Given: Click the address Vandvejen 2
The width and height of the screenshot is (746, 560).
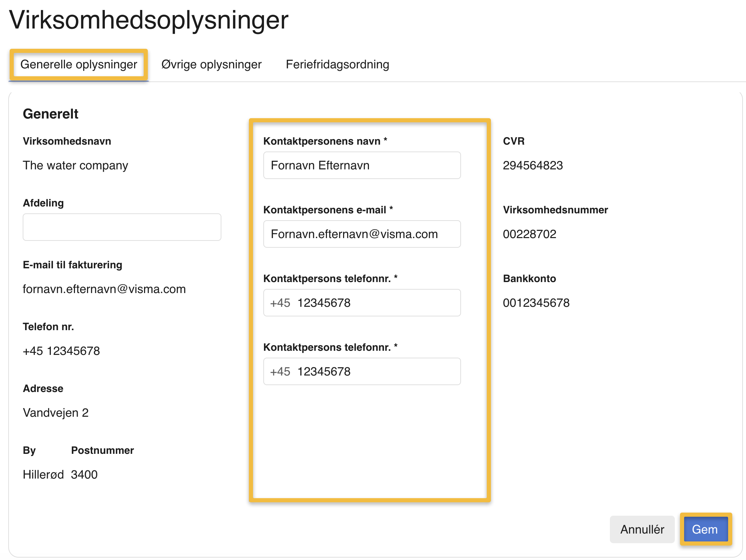Looking at the screenshot, I should pyautogui.click(x=56, y=413).
